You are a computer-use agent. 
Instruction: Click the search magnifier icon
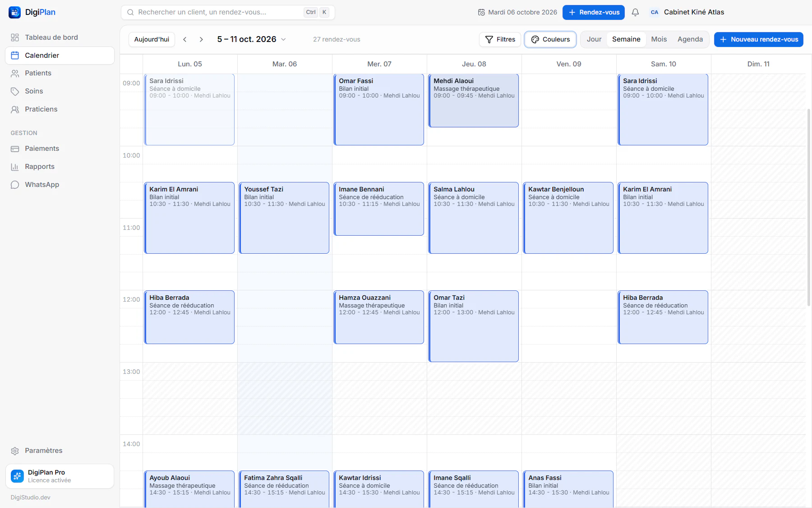point(130,12)
